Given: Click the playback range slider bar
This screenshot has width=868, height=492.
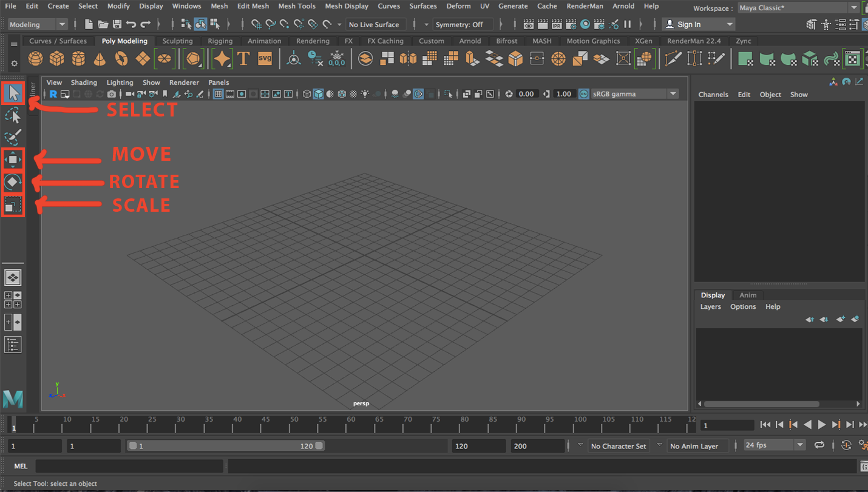Looking at the screenshot, I should tap(226, 446).
